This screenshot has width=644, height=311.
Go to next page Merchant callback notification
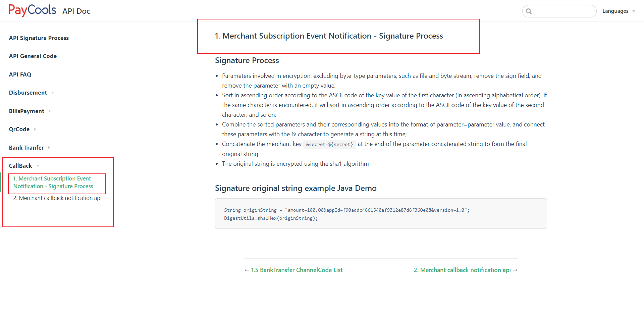tap(465, 270)
